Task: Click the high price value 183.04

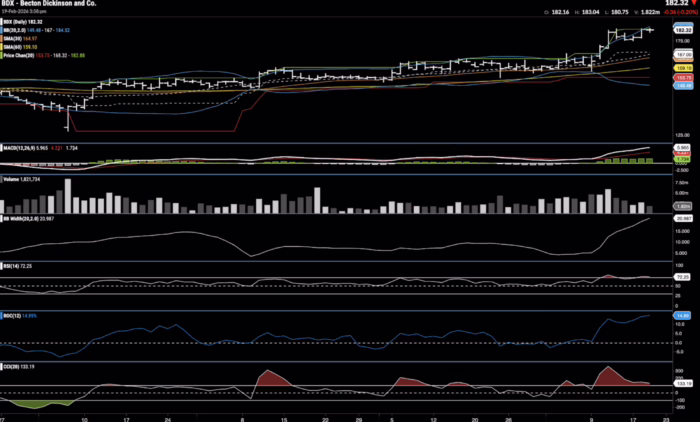Action: click(x=591, y=12)
